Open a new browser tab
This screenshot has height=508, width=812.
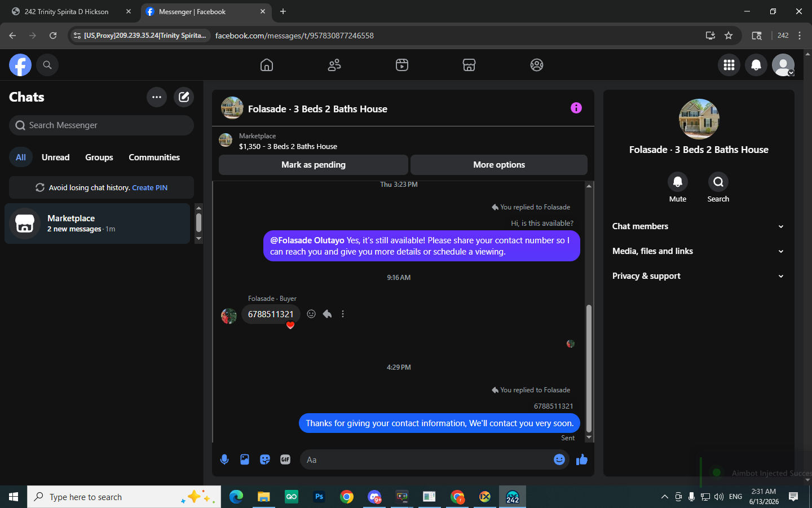tap(283, 11)
